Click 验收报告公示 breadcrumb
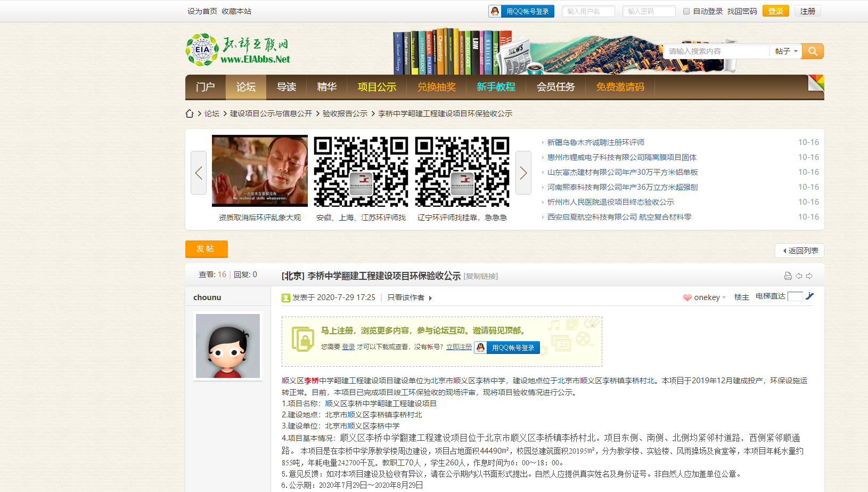Viewport: 868px width, 492px height. click(345, 114)
